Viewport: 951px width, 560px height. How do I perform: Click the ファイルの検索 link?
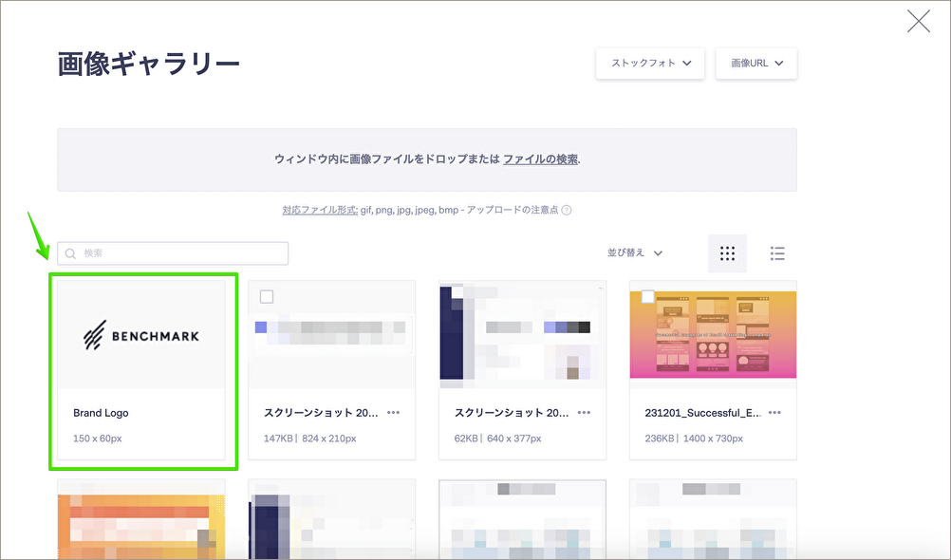[540, 159]
